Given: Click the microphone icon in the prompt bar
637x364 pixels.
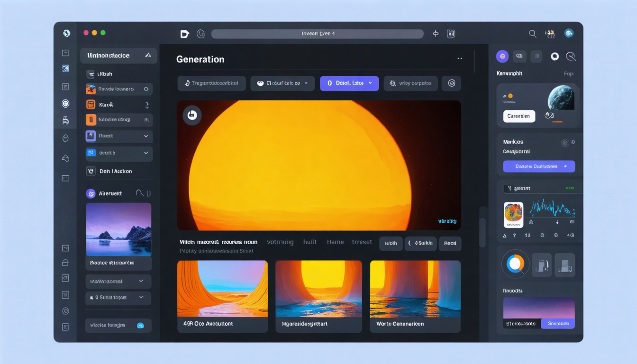Looking at the screenshot, I should tap(188, 83).
